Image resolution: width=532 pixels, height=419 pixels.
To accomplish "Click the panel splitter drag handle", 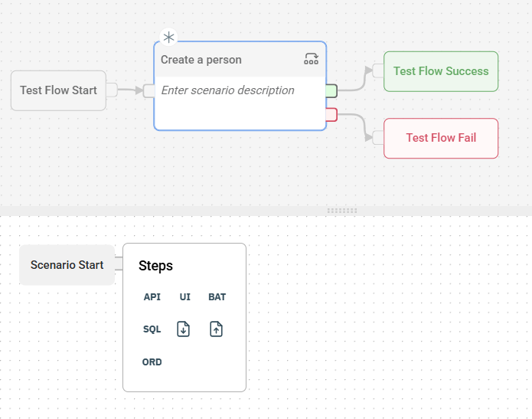I will coord(342,210).
